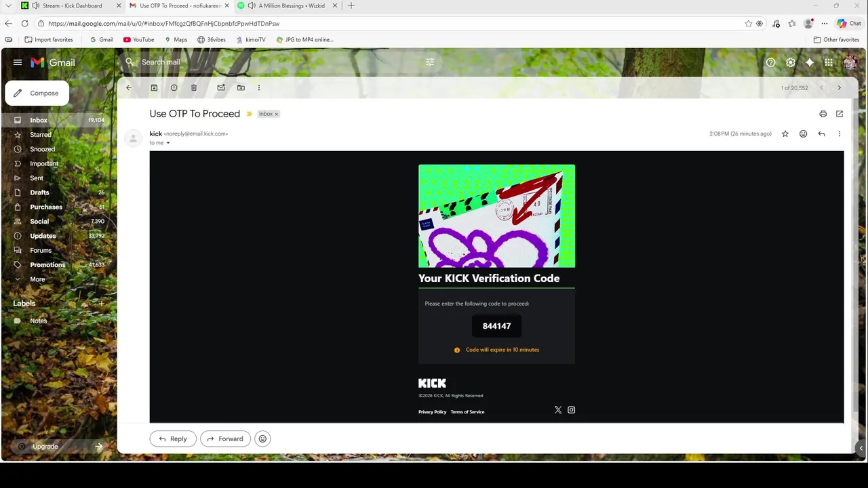Open the Google apps grid
The width and height of the screenshot is (868, 488).
829,62
